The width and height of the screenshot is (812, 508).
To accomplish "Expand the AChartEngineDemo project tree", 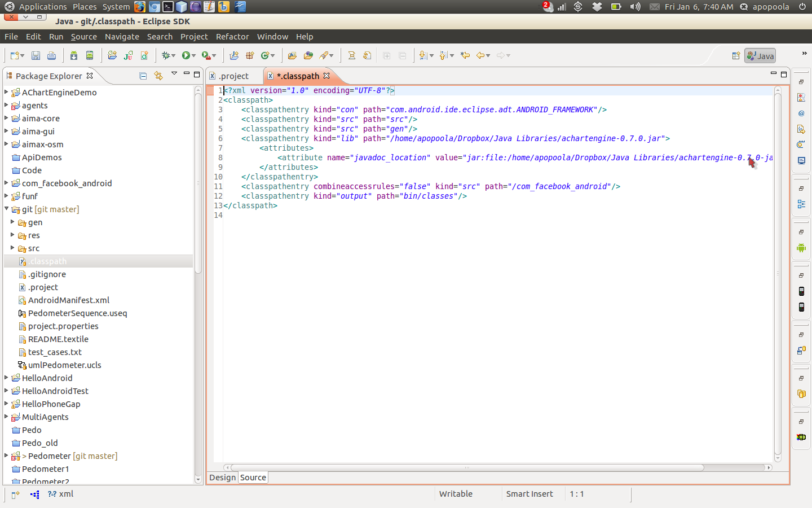I will [x=6, y=92].
